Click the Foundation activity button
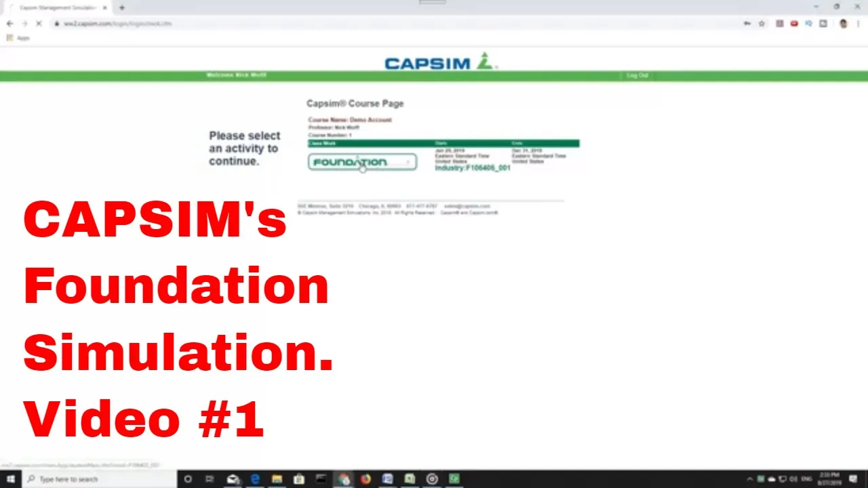868x488 pixels. [x=362, y=162]
